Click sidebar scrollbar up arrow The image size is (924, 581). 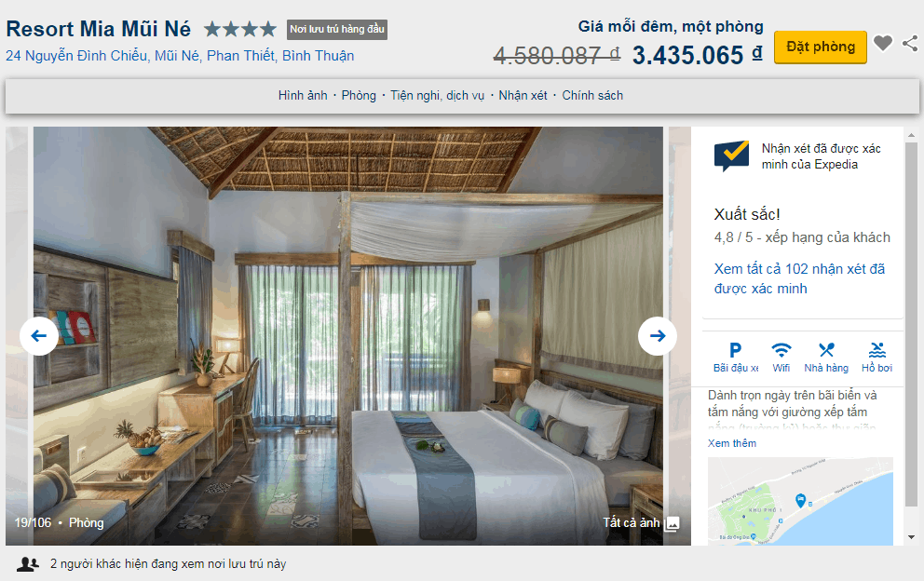[x=911, y=135]
